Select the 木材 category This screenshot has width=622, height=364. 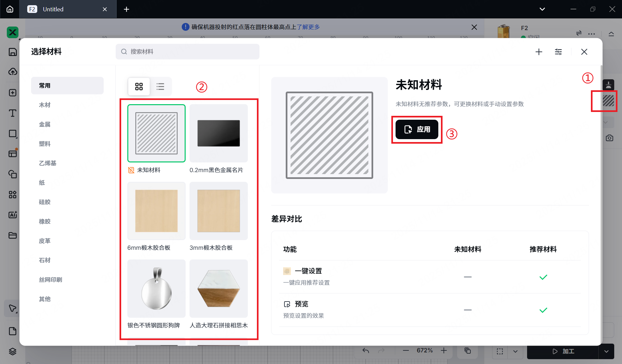(45, 105)
